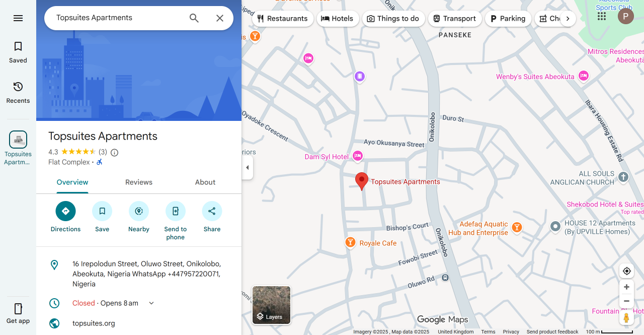Open Google account avatar P

tap(626, 17)
